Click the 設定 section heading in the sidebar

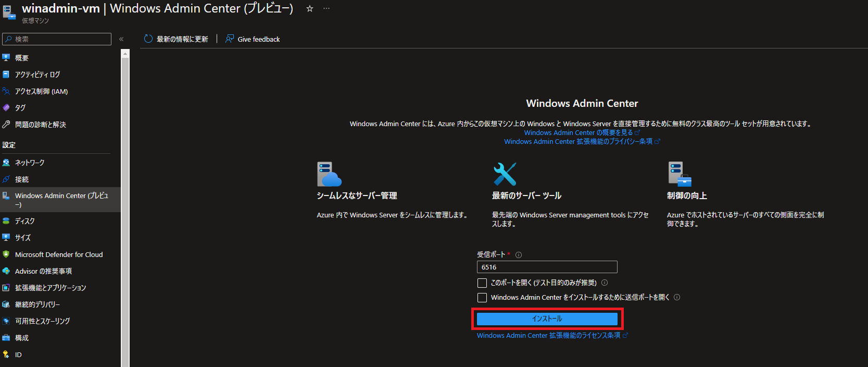tap(9, 145)
